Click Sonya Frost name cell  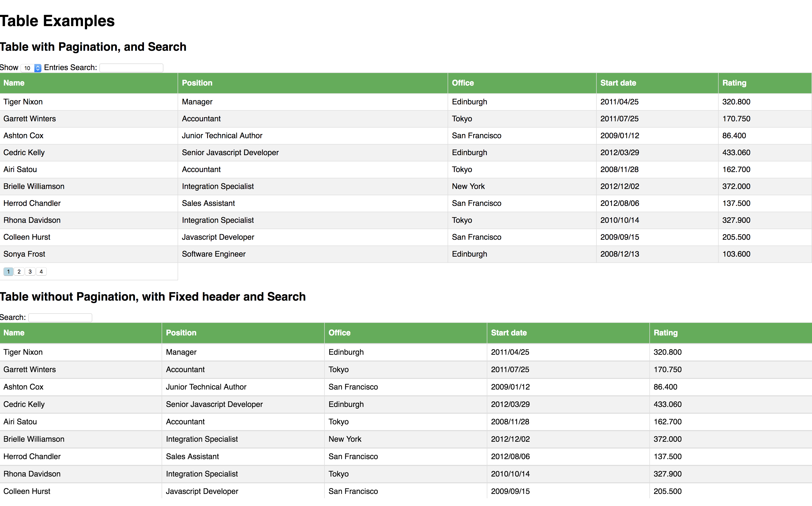(24, 254)
